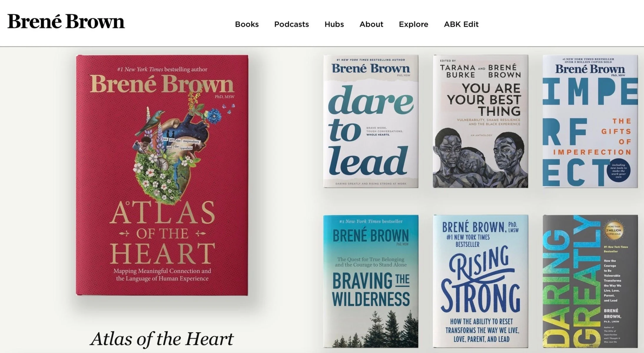Open the Books menu item
Image resolution: width=644 pixels, height=353 pixels.
click(x=247, y=24)
